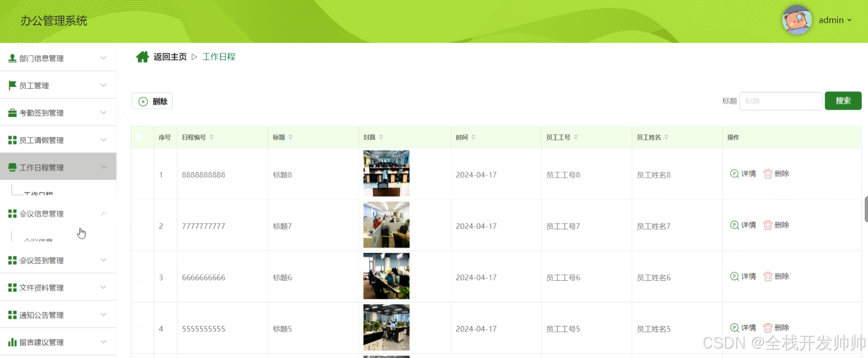Click the page vertical scrollbar handle
This screenshot has height=358, width=868.
(x=866, y=209)
